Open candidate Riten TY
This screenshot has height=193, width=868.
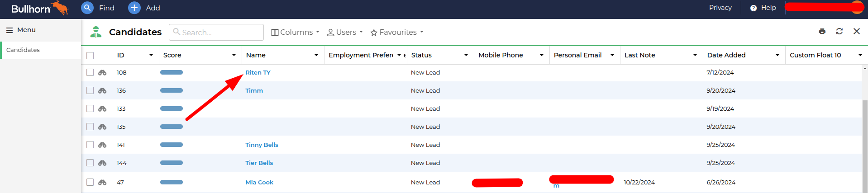[x=258, y=72]
